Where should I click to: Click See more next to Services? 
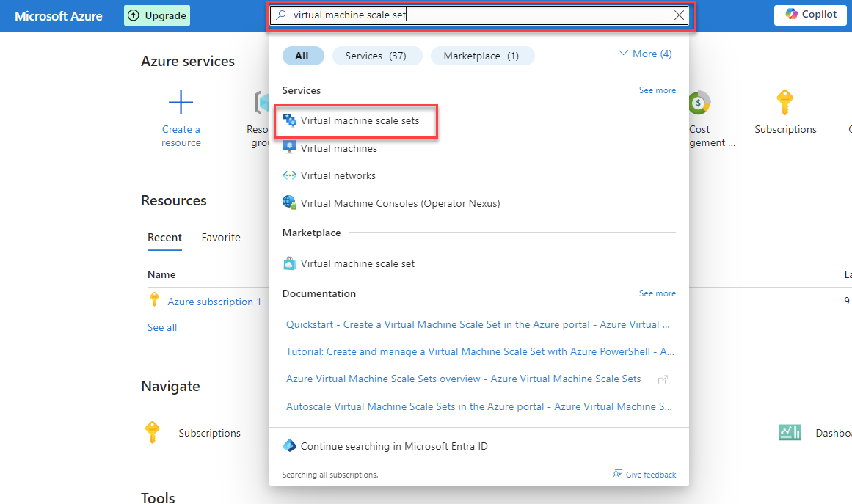[x=657, y=90]
